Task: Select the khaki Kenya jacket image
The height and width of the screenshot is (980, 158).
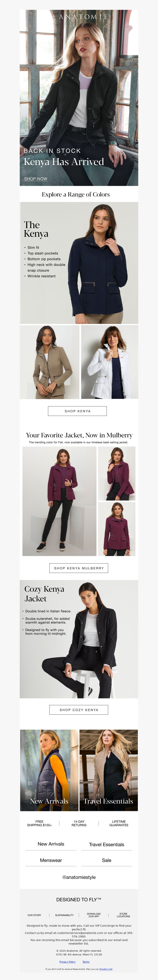Action: pos(50,362)
